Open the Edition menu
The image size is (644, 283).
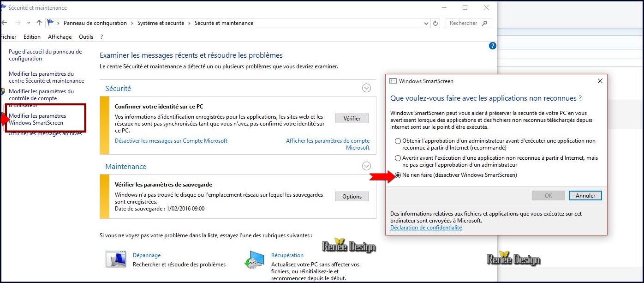point(32,37)
